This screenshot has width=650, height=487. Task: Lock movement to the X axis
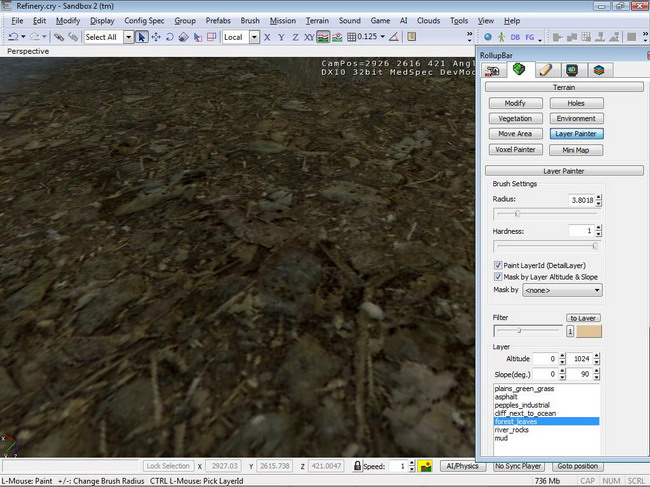(267, 37)
